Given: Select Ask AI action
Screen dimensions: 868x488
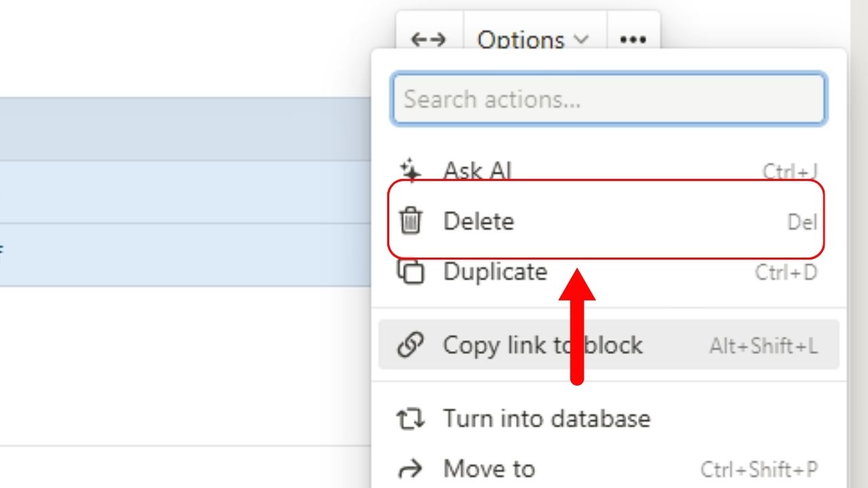Looking at the screenshot, I should [x=477, y=169].
